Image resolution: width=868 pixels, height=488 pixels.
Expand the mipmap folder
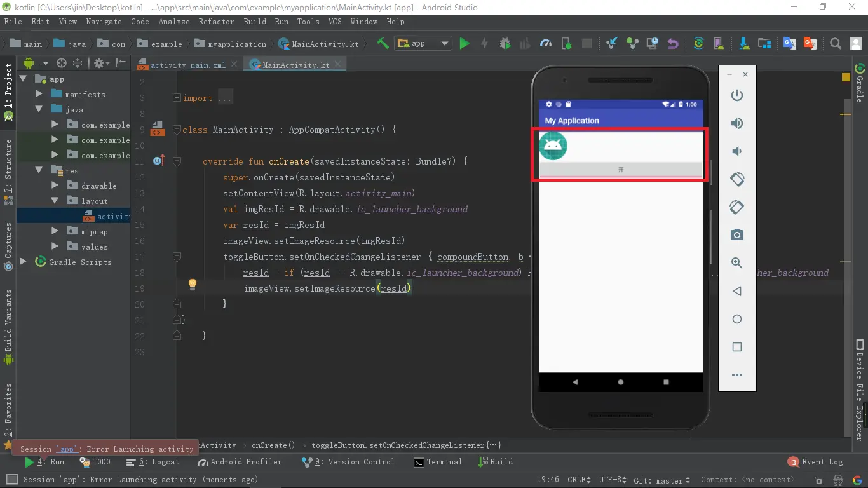point(55,231)
